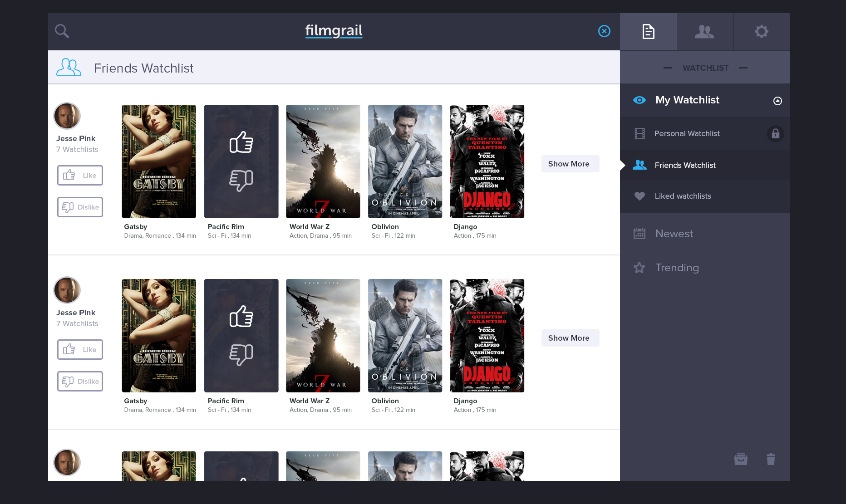This screenshot has height=504, width=846.
Task: Click Show More in first watchlist row
Action: (570, 164)
